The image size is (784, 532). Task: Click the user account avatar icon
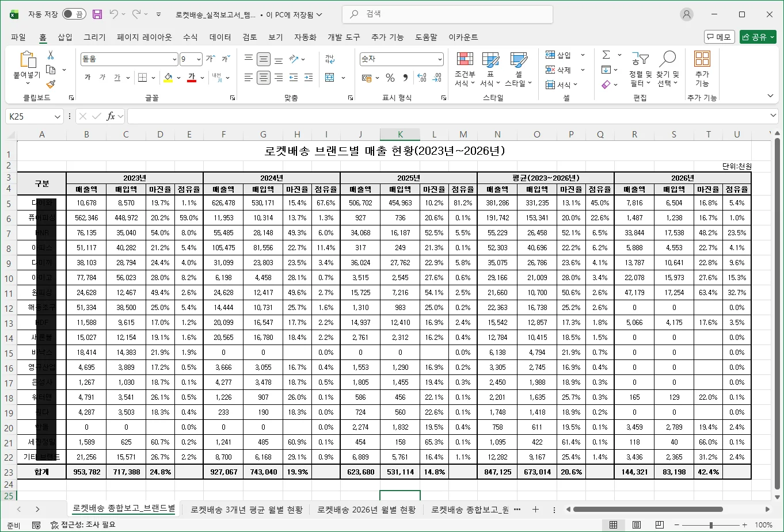coord(687,14)
